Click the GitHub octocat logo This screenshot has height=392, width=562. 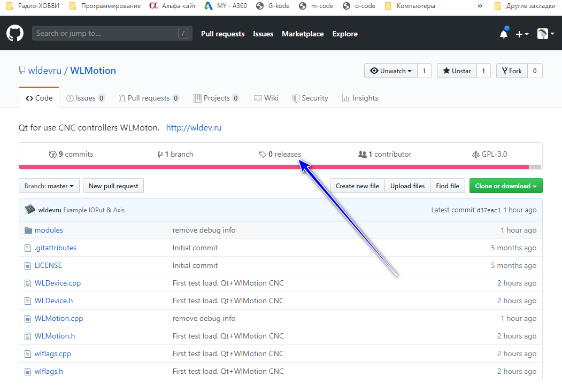15,33
